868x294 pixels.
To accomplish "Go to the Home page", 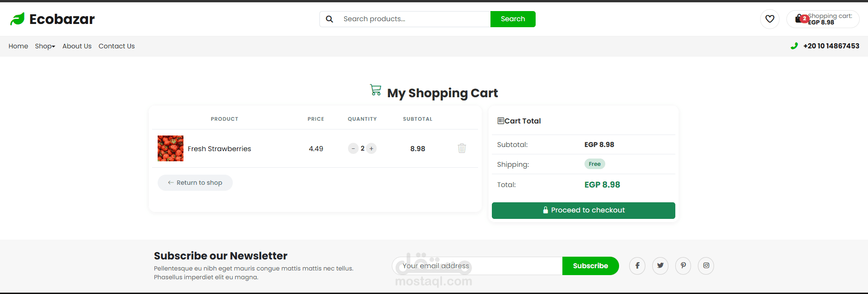I will (18, 46).
